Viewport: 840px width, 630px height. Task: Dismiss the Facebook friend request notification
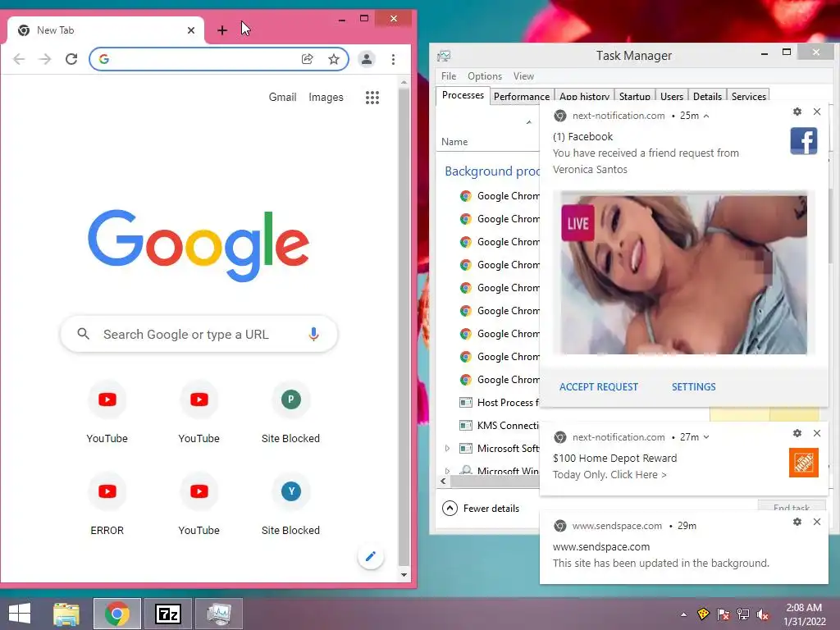pyautogui.click(x=817, y=112)
